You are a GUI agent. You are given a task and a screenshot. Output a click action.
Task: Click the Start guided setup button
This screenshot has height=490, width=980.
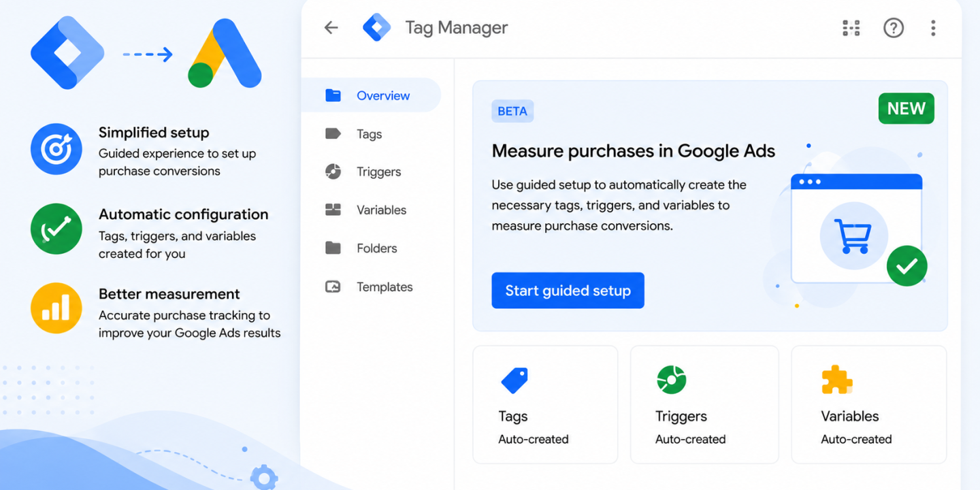click(x=568, y=291)
